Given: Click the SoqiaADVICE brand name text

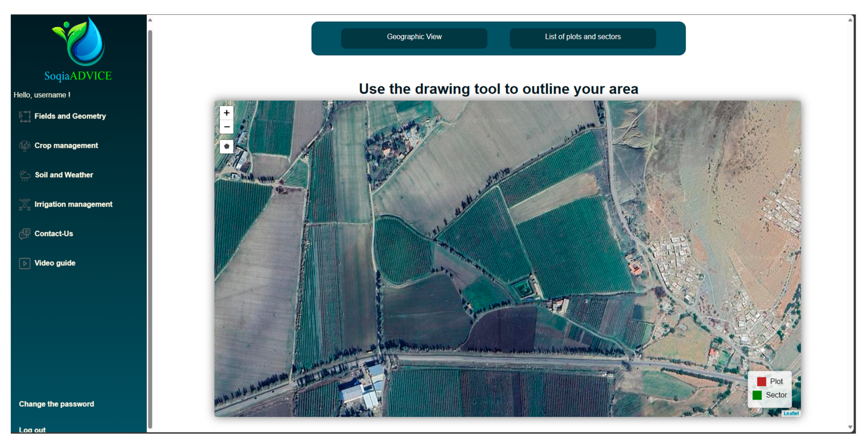Looking at the screenshot, I should click(x=78, y=75).
